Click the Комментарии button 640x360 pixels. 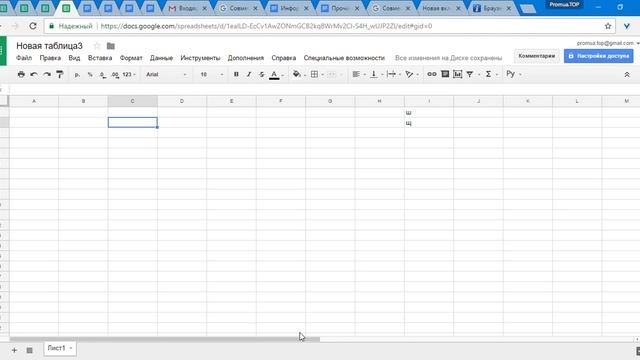pos(536,56)
